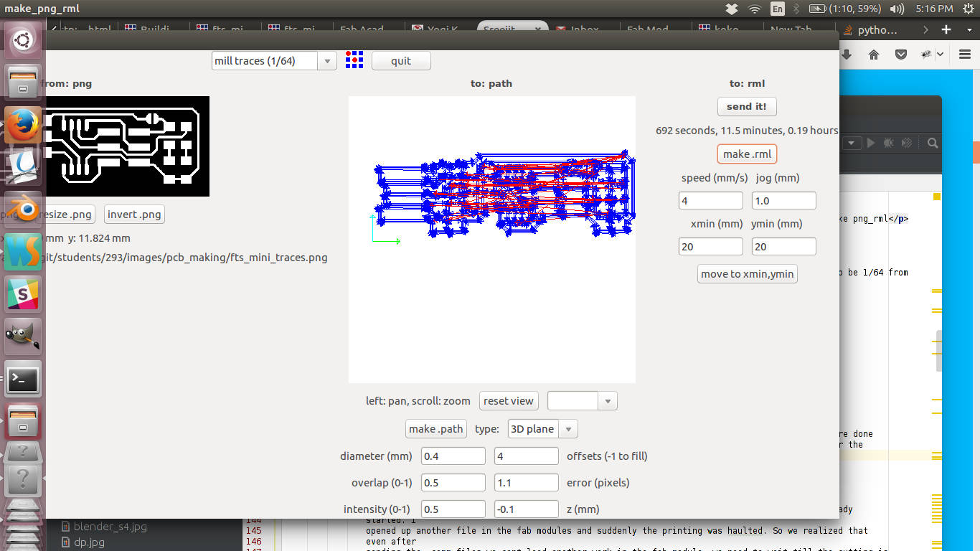Select blender_s4.jpg in the file tree
Viewport: 980px width, 551px height.
(x=110, y=527)
